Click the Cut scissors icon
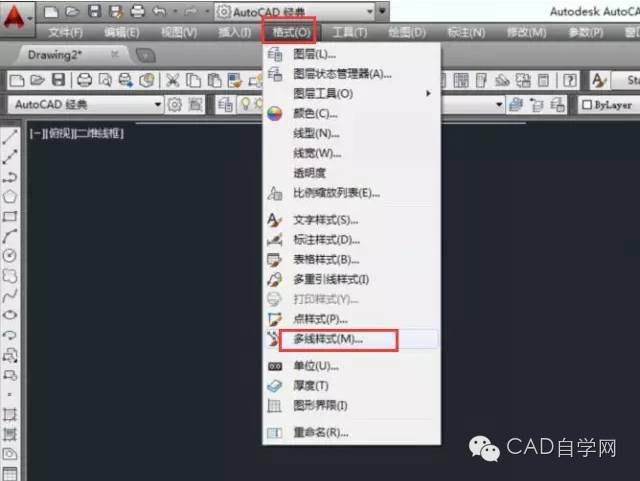The width and height of the screenshot is (640, 481). 172,80
